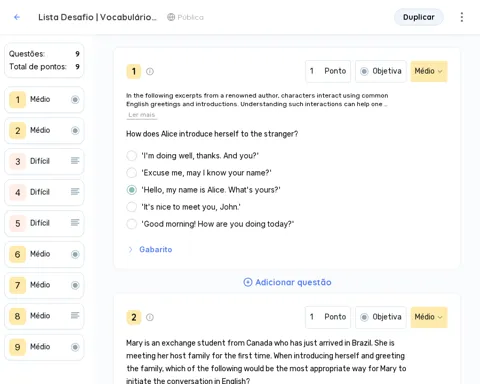Click the objective icon on sidebar question 6
This screenshot has height=384, width=480.
pyautogui.click(x=75, y=254)
